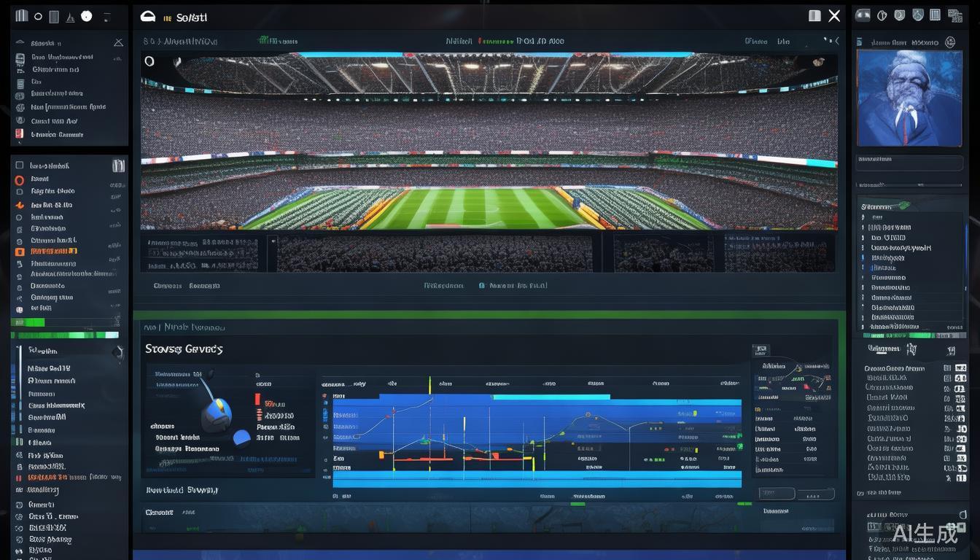Click the split-panel icon next to close button
The height and width of the screenshot is (560, 980).
(814, 16)
